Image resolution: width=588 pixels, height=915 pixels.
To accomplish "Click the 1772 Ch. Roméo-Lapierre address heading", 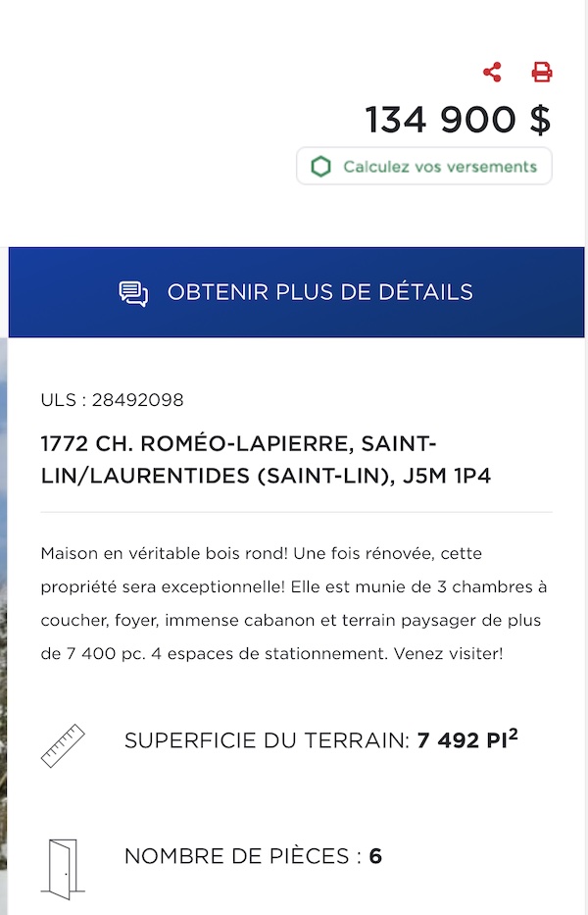I will pyautogui.click(x=266, y=460).
